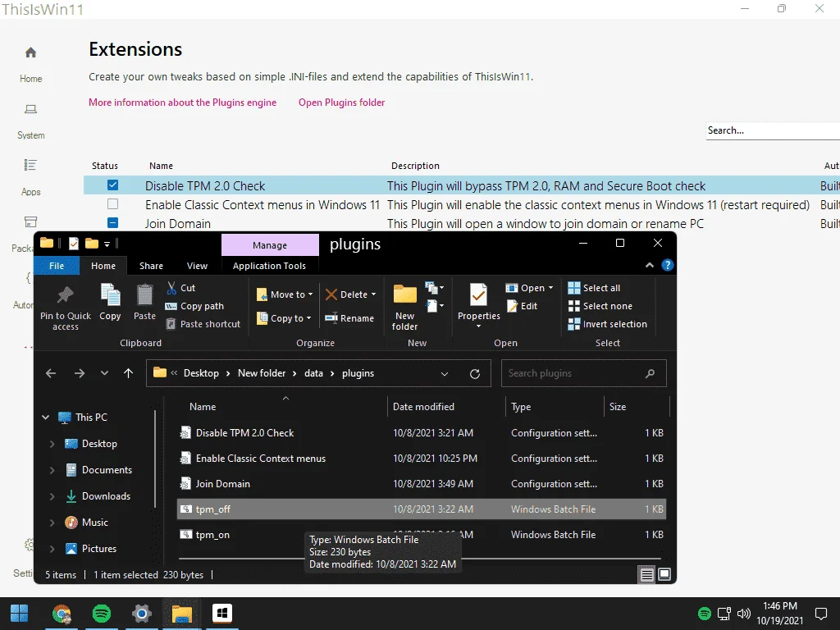This screenshot has width=840, height=630.
Task: Open Move to dropdown
Action: 285,294
